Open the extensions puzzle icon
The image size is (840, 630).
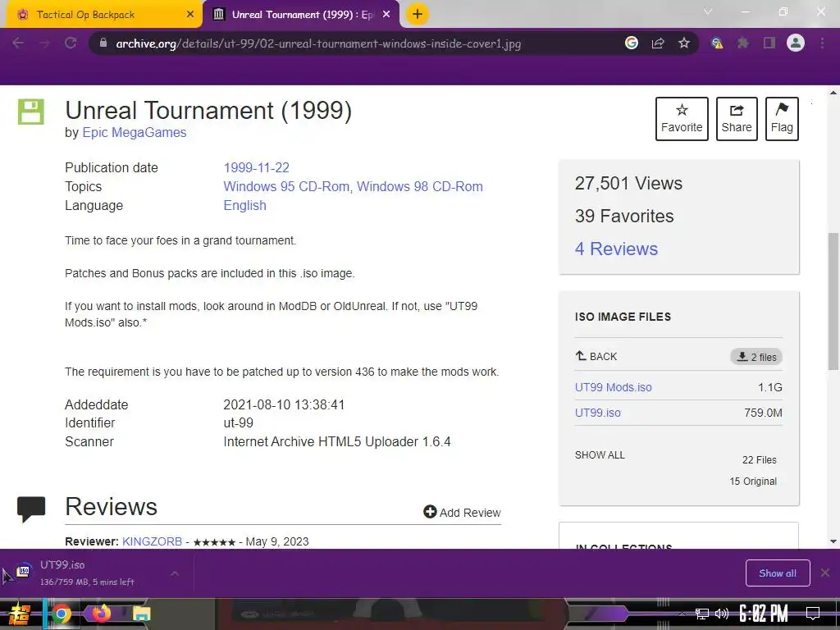tap(743, 43)
